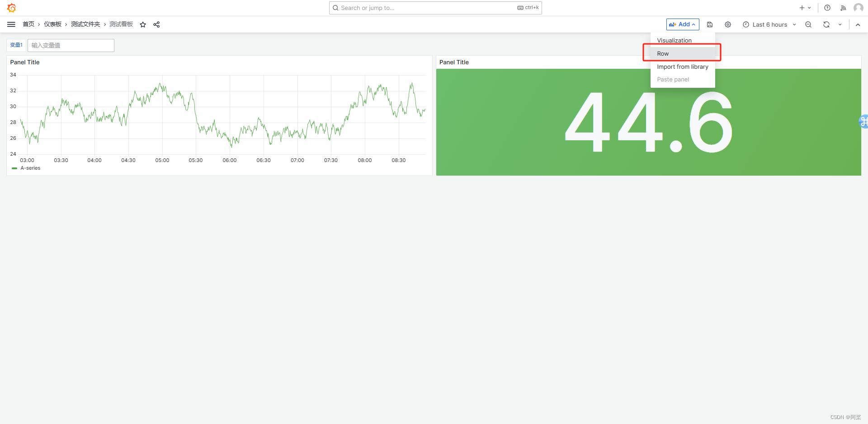868x424 pixels.
Task: Focus the Search or jump to field
Action: click(x=435, y=8)
